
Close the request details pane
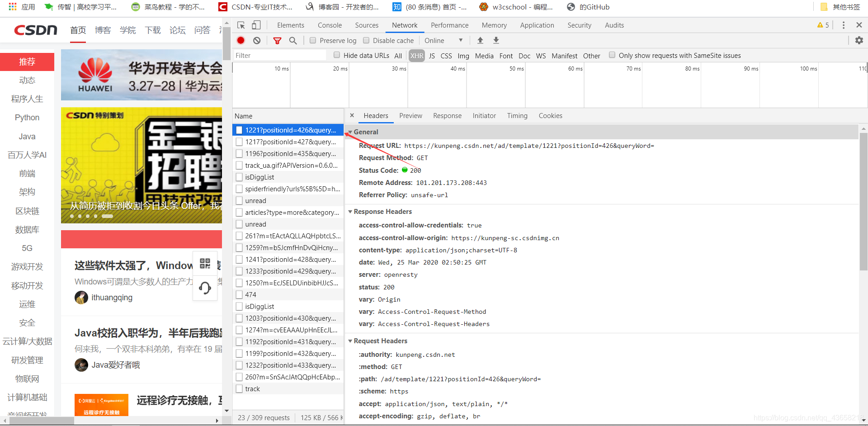(352, 115)
